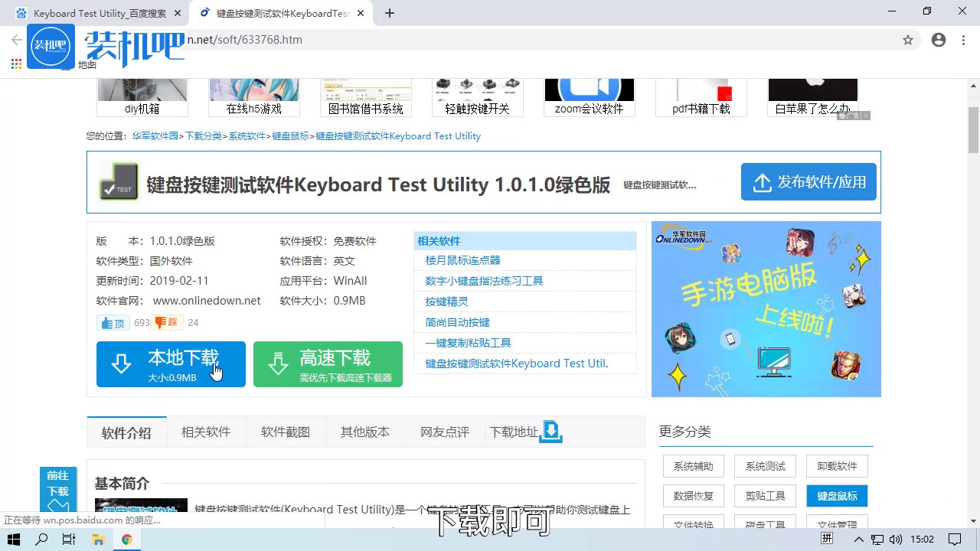Click the Chrome icon in the taskbar
The image size is (980, 551).
pos(126,540)
